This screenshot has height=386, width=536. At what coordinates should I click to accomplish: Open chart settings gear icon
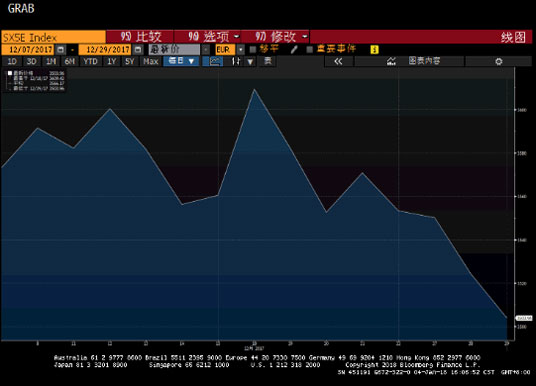coord(499,62)
